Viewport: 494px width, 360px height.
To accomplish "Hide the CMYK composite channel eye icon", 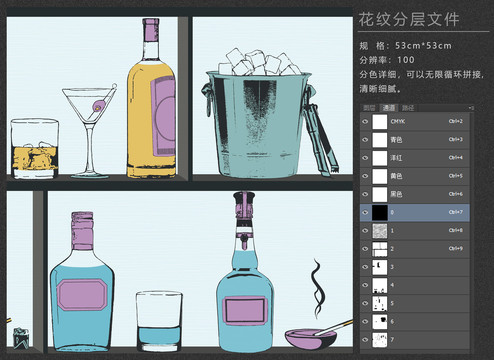I will click(365, 121).
